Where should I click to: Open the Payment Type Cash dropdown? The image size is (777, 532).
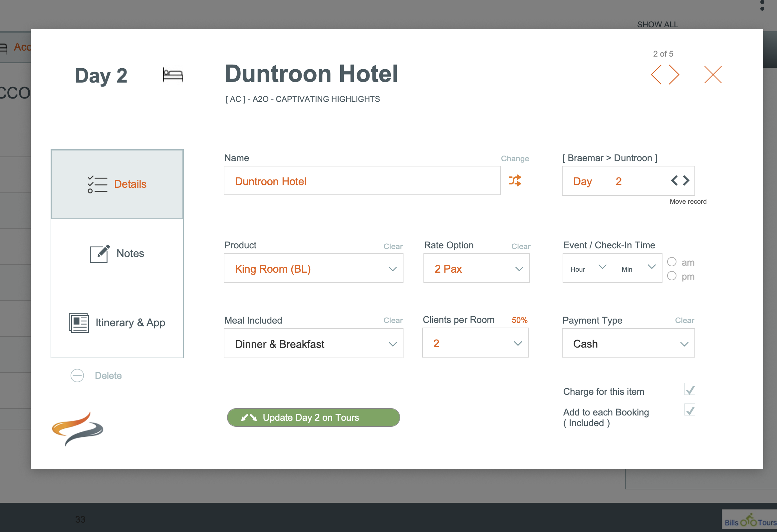click(x=628, y=344)
